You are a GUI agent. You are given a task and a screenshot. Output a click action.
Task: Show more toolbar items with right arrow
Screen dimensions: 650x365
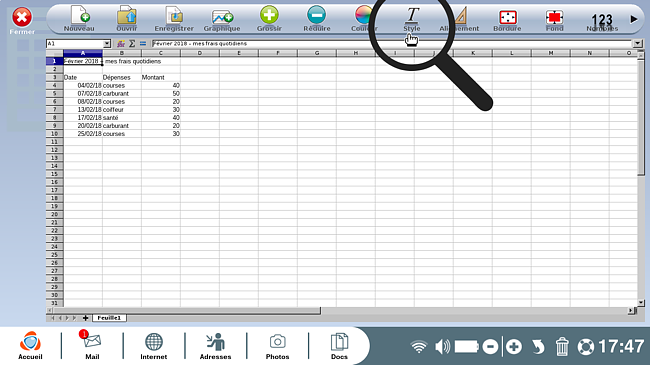pyautogui.click(x=634, y=19)
